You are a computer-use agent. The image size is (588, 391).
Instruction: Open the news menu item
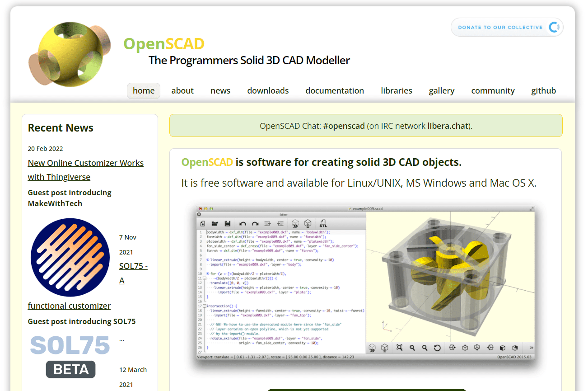point(220,90)
